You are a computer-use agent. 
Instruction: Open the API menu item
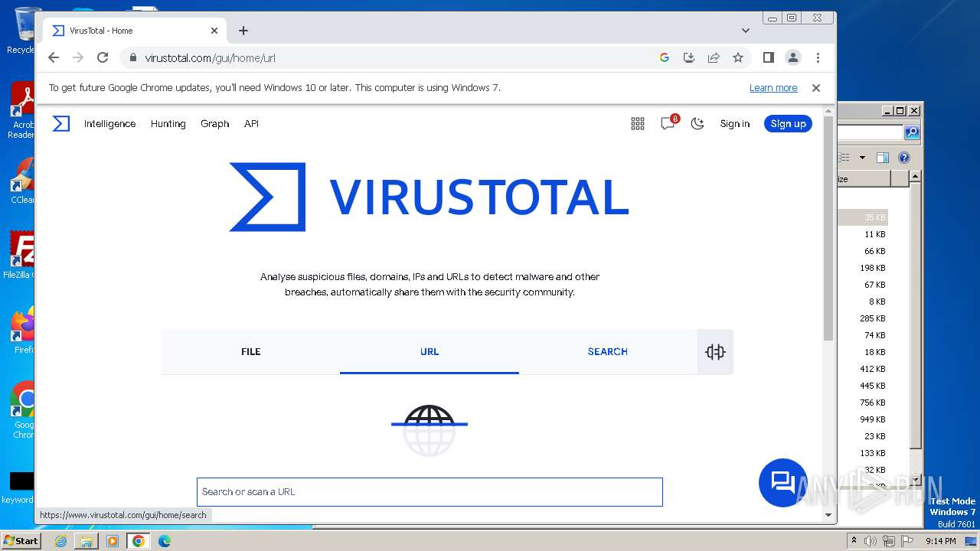(x=251, y=123)
